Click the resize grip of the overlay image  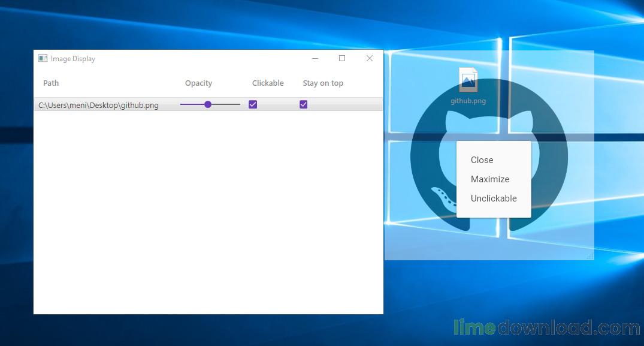point(590,257)
